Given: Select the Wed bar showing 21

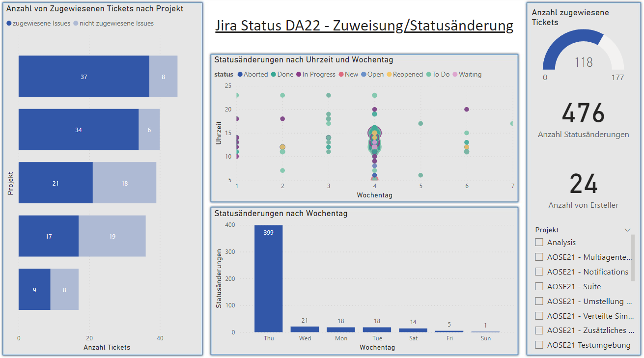Looking at the screenshot, I should [x=305, y=330].
